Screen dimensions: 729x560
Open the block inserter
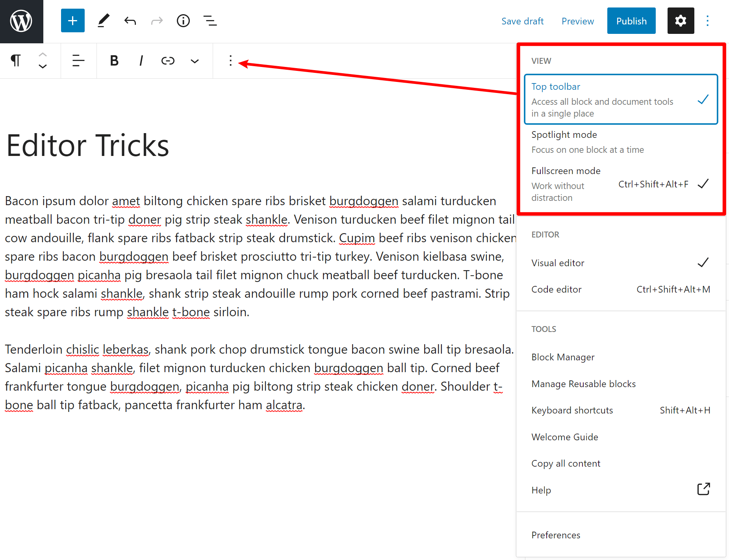72,20
